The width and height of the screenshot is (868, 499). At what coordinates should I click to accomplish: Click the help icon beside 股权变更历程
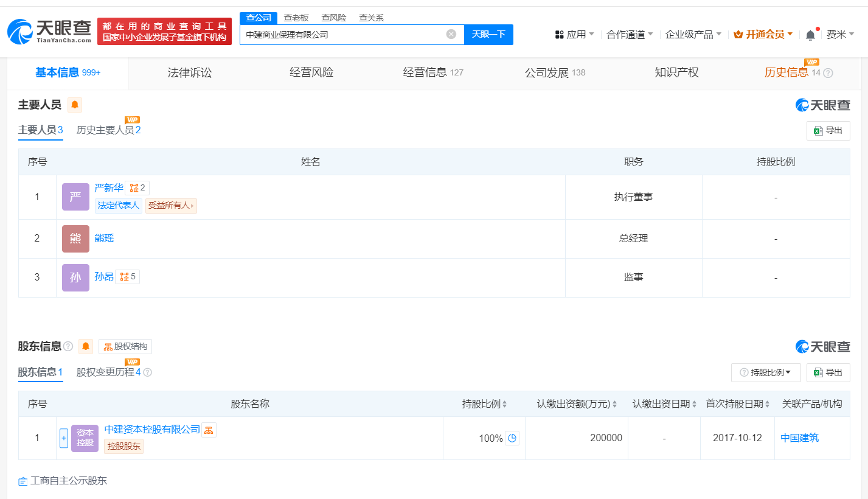pyautogui.click(x=147, y=372)
